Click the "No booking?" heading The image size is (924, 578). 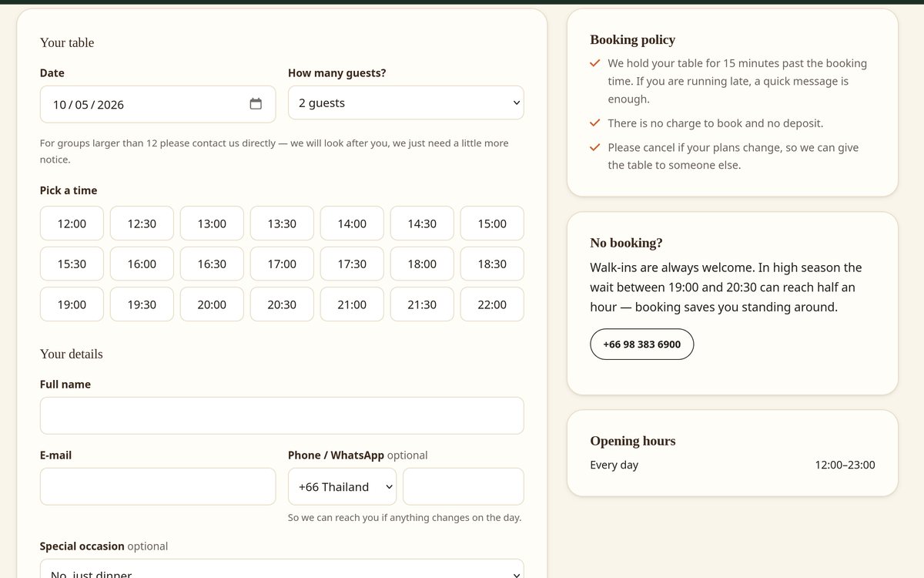click(627, 243)
